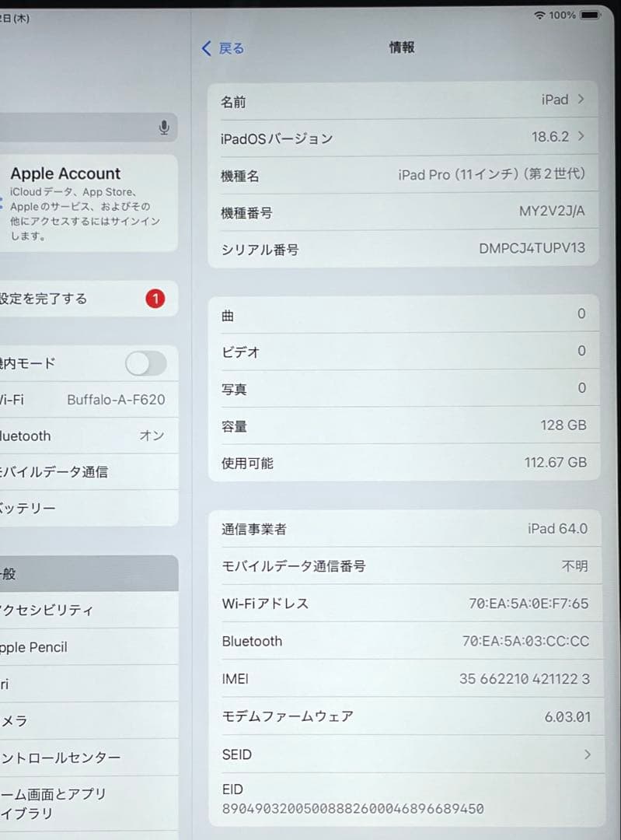
Task: Open Apple Pencil settings
Action: coord(89,646)
